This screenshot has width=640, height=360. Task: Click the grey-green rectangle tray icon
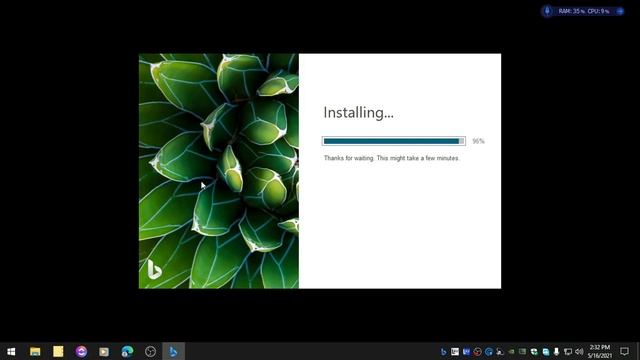click(522, 351)
